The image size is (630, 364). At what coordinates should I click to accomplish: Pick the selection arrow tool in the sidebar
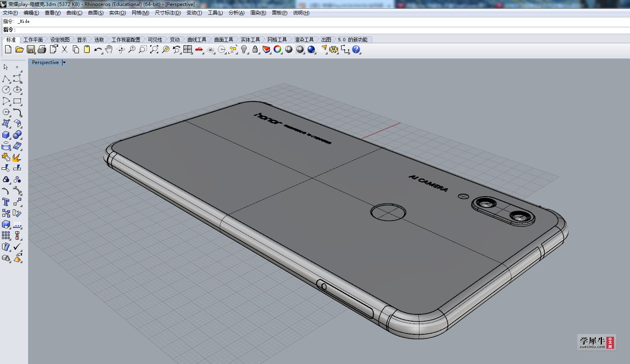point(6,67)
